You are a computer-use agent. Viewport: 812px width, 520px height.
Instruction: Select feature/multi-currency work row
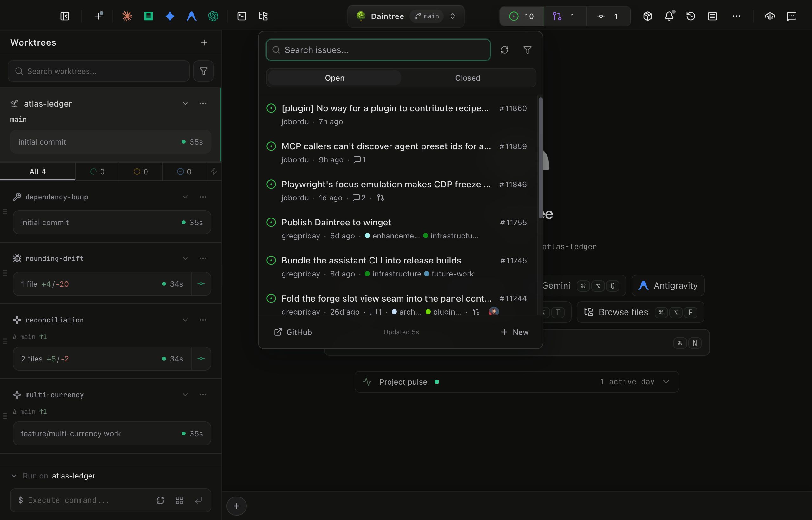112,433
